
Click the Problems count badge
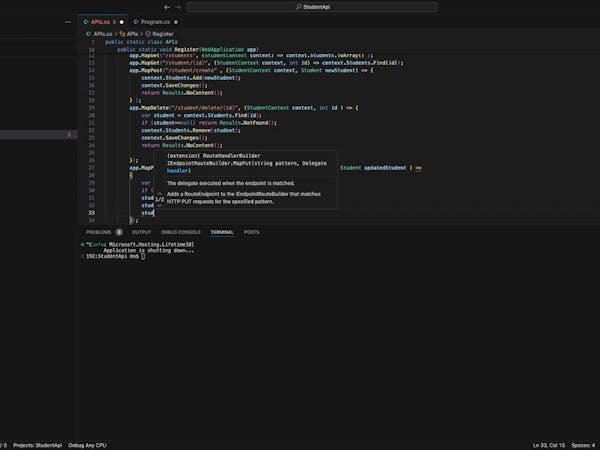(119, 232)
